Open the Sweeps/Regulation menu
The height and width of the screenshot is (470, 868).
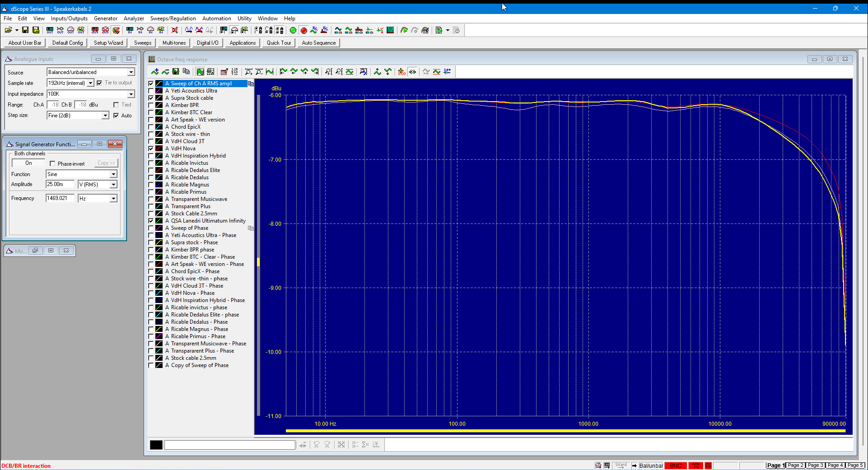[173, 19]
